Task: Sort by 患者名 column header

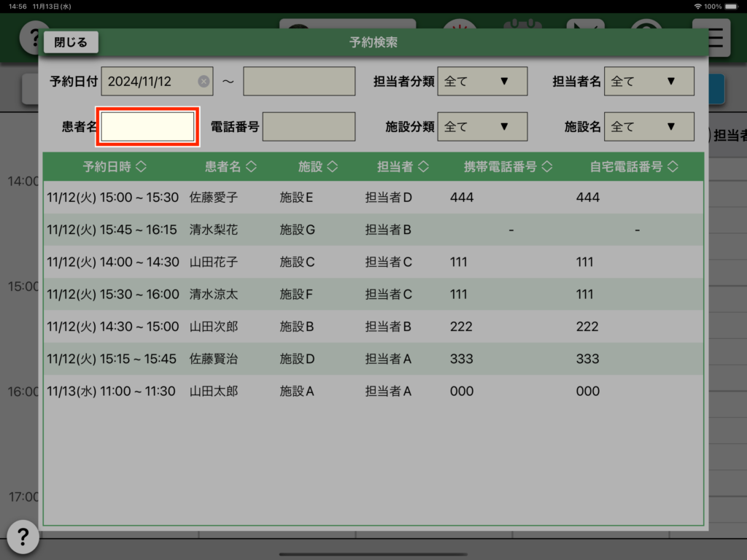Action: point(231,167)
